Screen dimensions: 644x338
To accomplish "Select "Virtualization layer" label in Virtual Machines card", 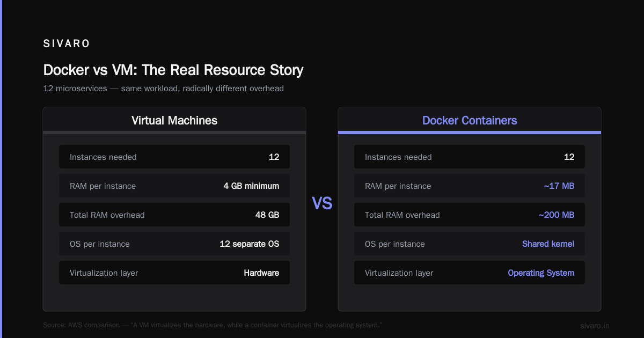I will click(x=104, y=273).
